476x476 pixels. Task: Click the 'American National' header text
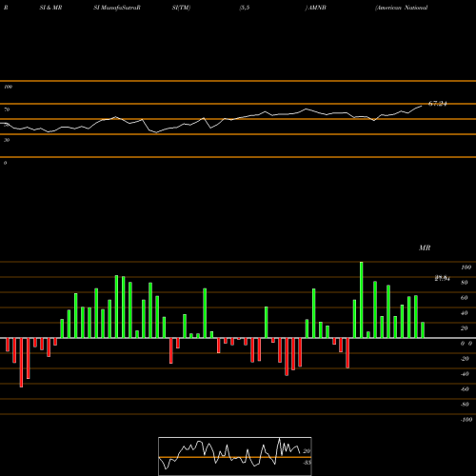point(402,8)
